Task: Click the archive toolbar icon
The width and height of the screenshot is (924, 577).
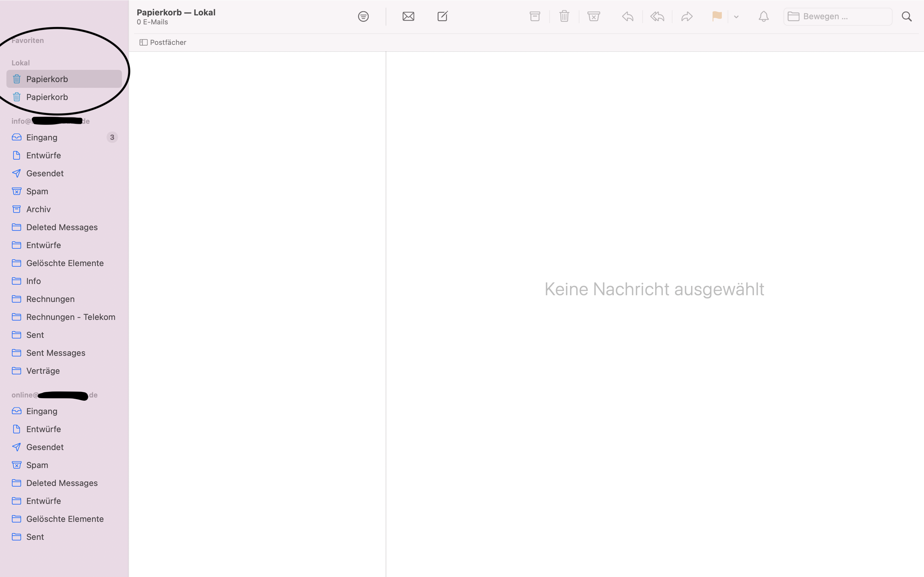Action: [x=535, y=16]
